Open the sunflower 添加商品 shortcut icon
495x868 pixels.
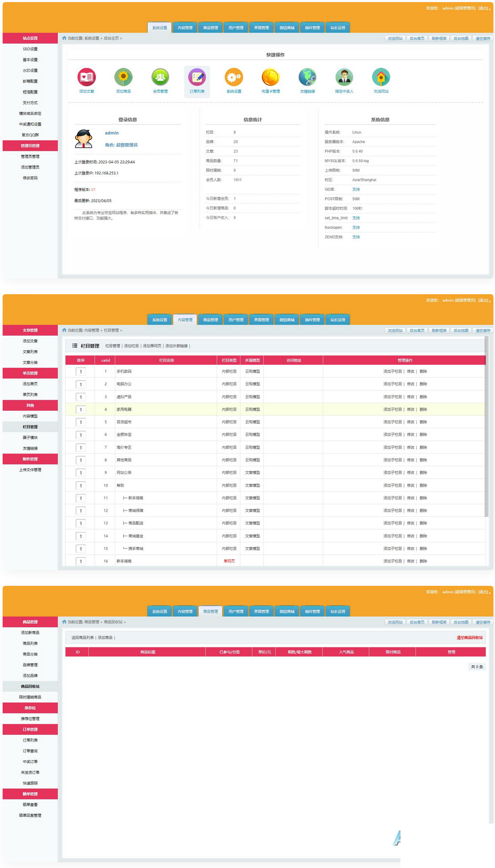[x=123, y=77]
